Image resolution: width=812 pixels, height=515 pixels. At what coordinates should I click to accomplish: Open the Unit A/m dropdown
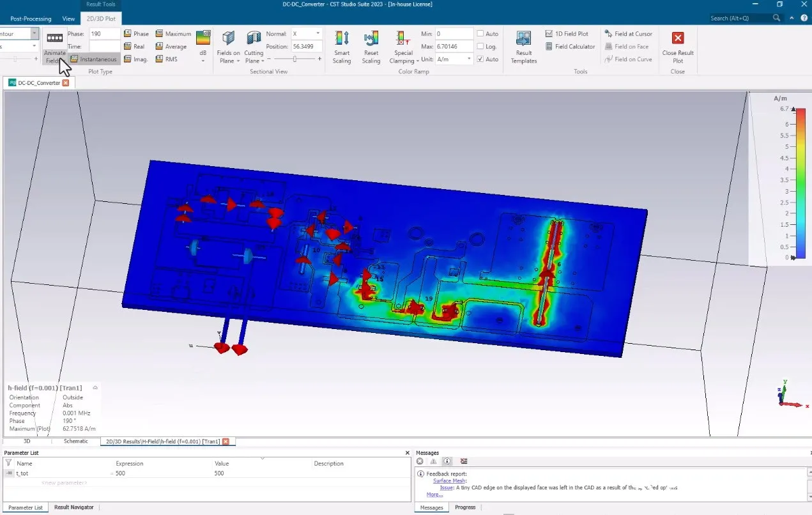tap(469, 59)
